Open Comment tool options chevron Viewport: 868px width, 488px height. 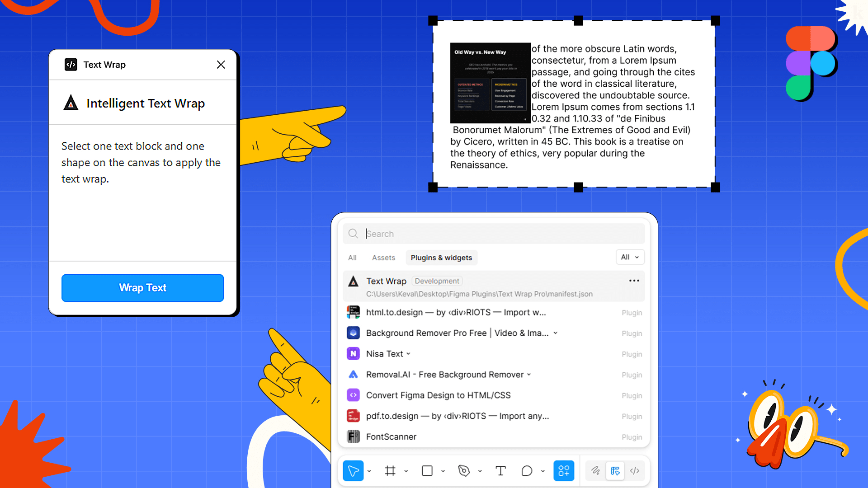coord(542,471)
